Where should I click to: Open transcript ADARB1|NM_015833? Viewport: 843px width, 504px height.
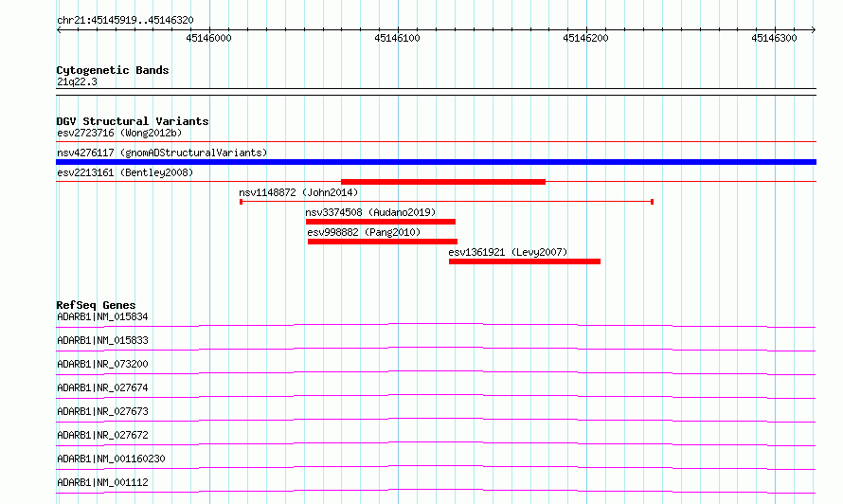click(x=102, y=340)
